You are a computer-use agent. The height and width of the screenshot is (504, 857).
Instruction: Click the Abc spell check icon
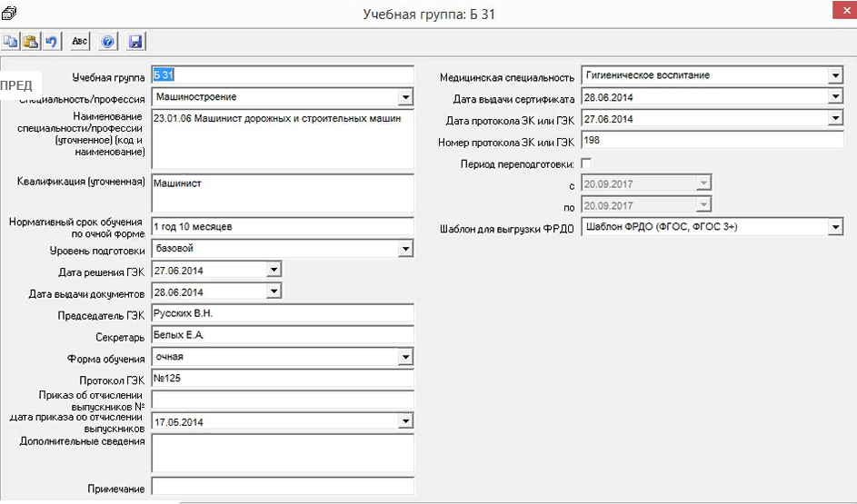80,42
